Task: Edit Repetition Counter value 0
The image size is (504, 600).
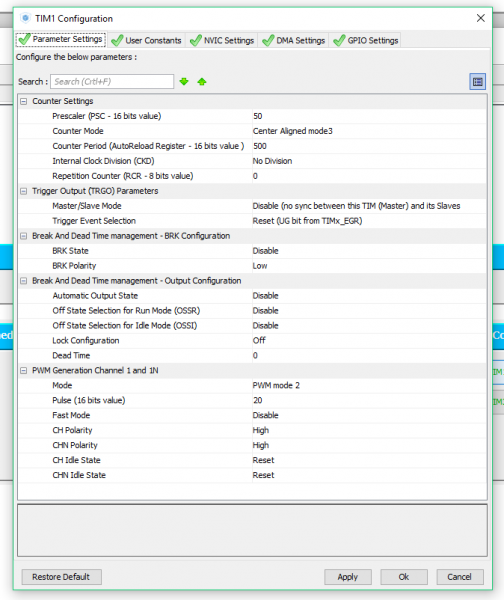Action: coord(369,176)
